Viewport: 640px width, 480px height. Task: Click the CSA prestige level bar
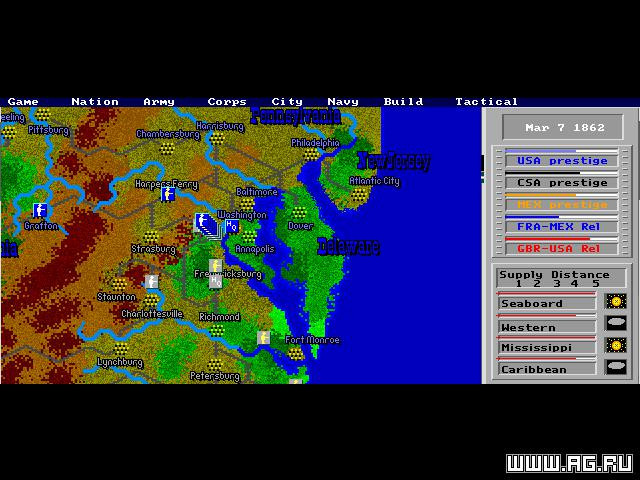pos(562,173)
